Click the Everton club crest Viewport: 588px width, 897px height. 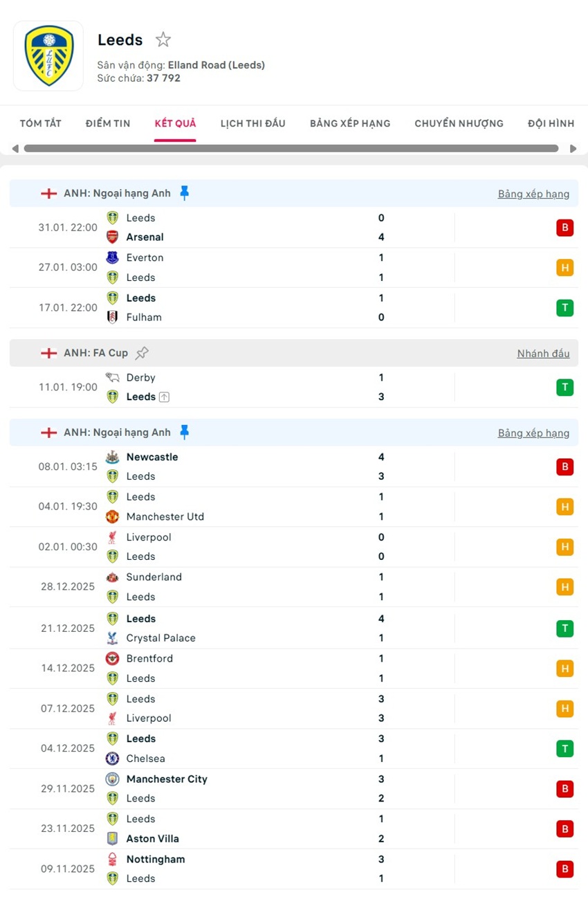tap(112, 257)
